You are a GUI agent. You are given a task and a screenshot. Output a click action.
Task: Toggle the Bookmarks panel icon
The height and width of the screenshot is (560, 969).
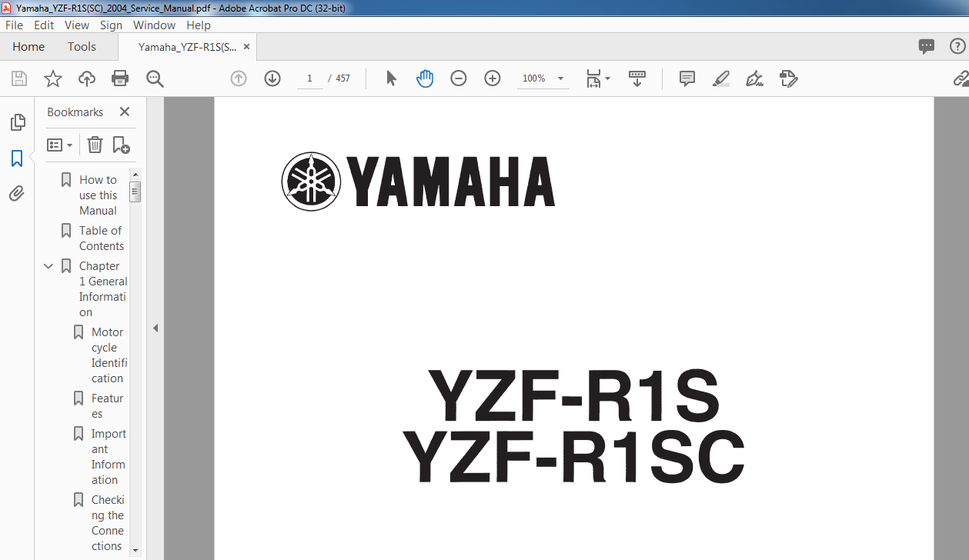click(17, 158)
